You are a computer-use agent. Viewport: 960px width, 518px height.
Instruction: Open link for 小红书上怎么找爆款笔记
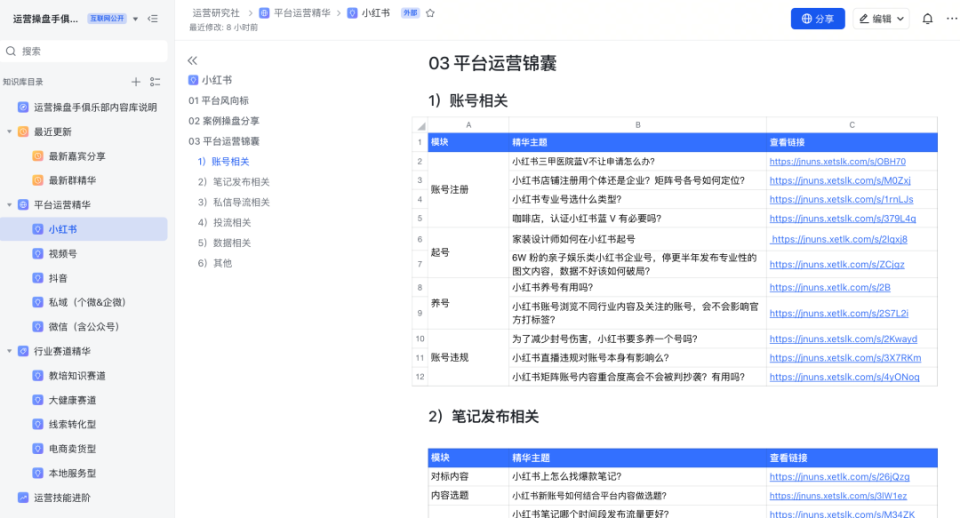tap(839, 477)
